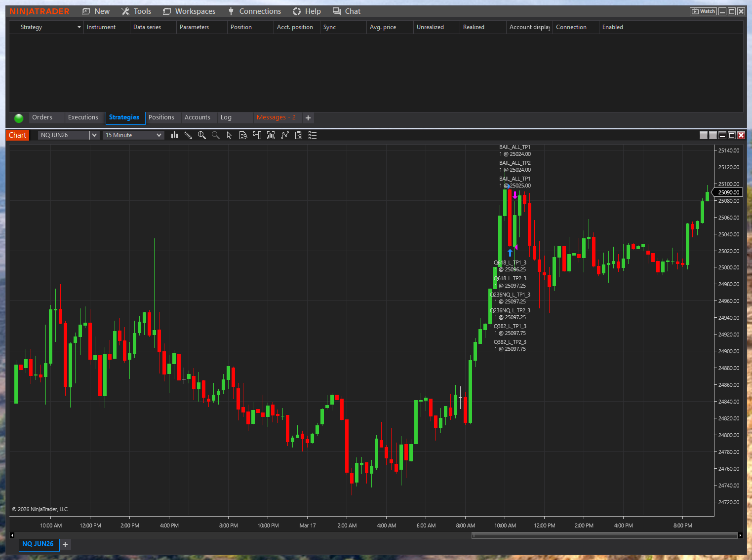Open the chart Properties list icon
The image size is (752, 560).
click(312, 135)
